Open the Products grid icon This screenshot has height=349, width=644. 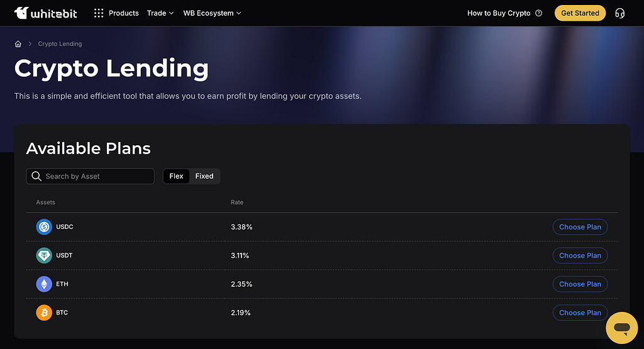(99, 13)
